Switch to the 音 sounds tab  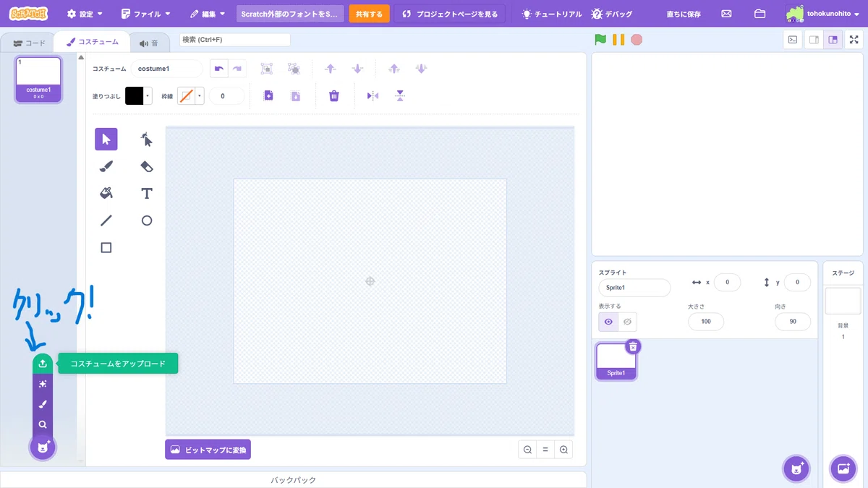148,43
